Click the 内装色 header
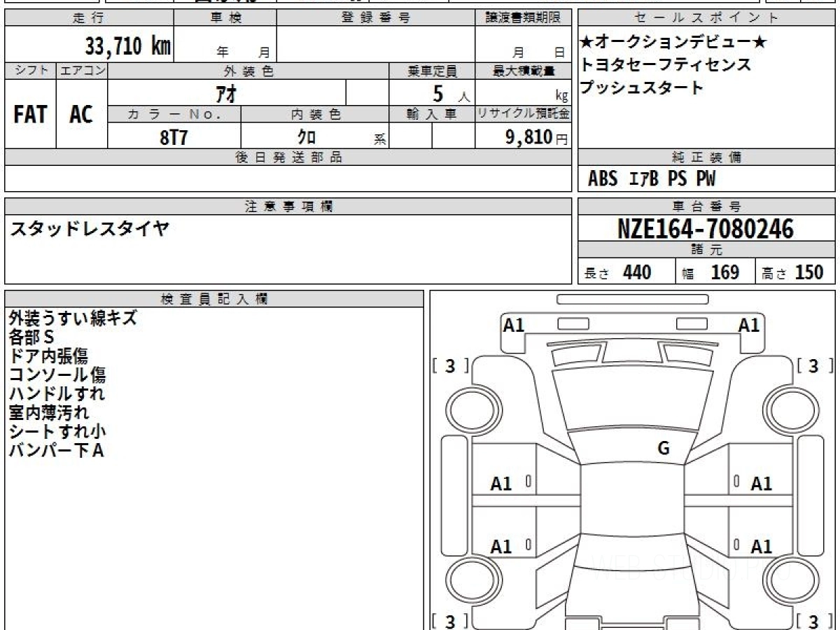 (x=315, y=114)
